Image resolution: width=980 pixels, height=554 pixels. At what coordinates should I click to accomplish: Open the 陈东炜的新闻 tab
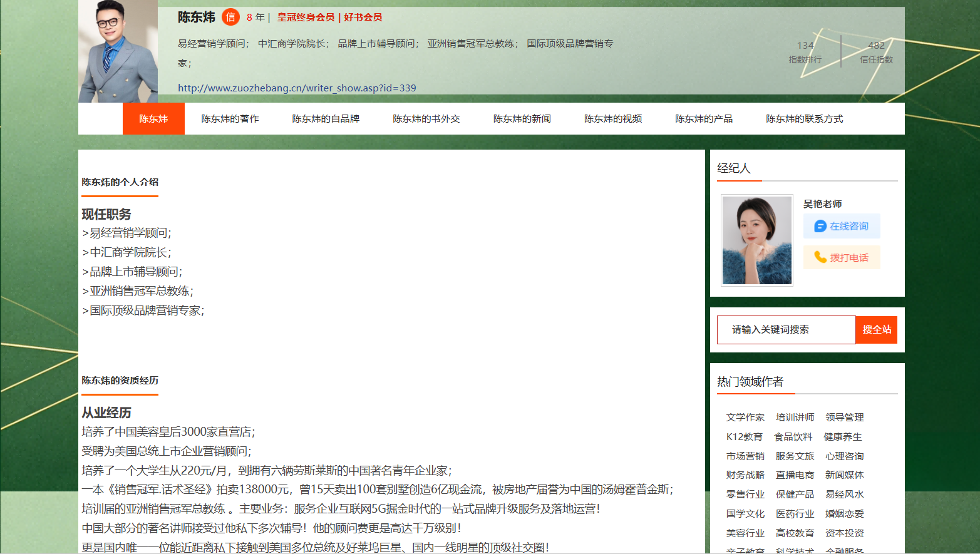tap(522, 119)
